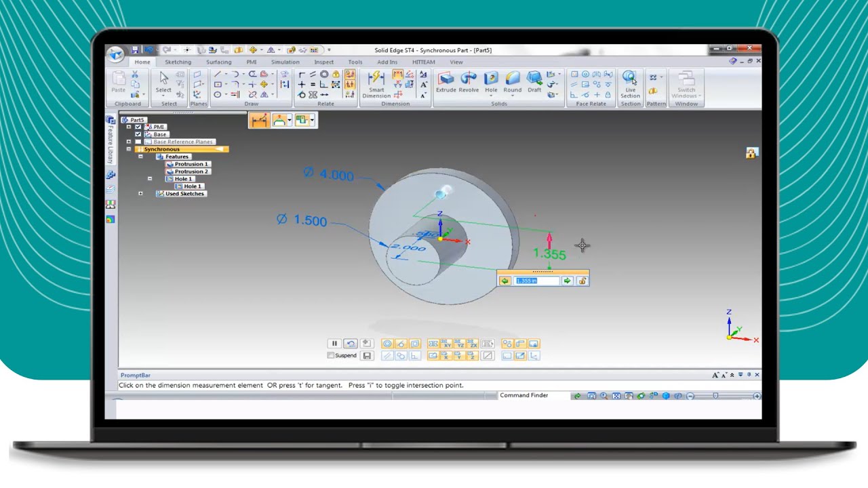Click the Lock relate icon
868x488 pixels.
click(336, 74)
